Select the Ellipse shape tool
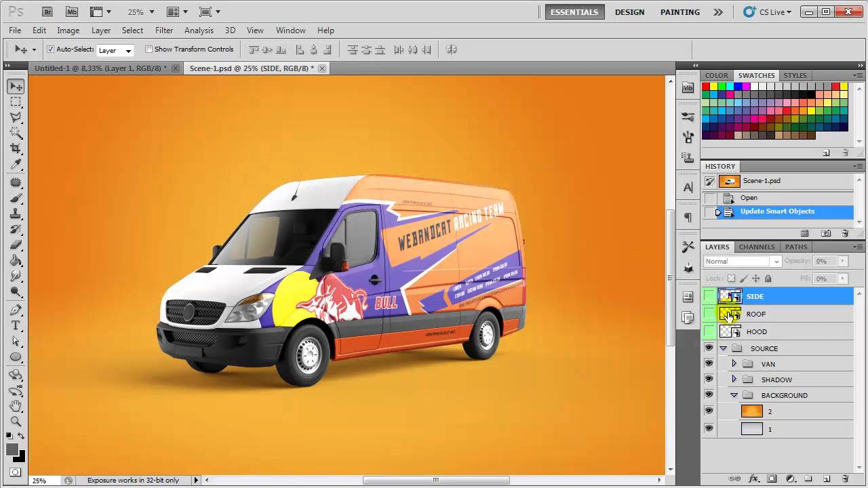The width and height of the screenshot is (868, 488). coord(16,357)
